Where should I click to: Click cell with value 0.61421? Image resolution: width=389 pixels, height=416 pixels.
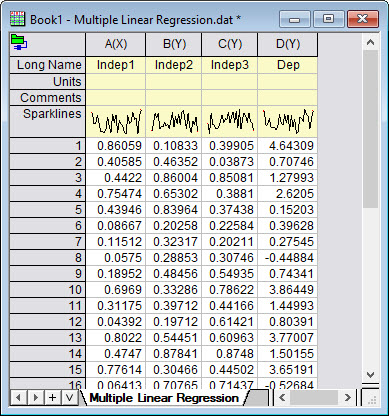[x=230, y=322]
